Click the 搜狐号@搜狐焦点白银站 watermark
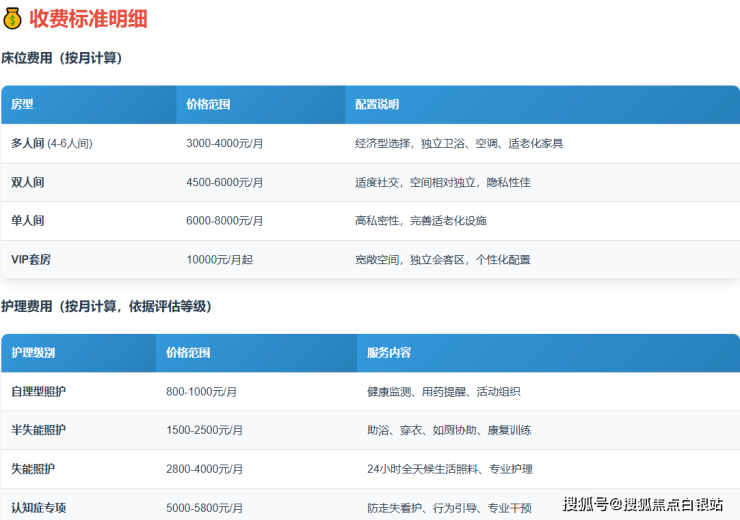The width and height of the screenshot is (740, 520). (x=643, y=503)
